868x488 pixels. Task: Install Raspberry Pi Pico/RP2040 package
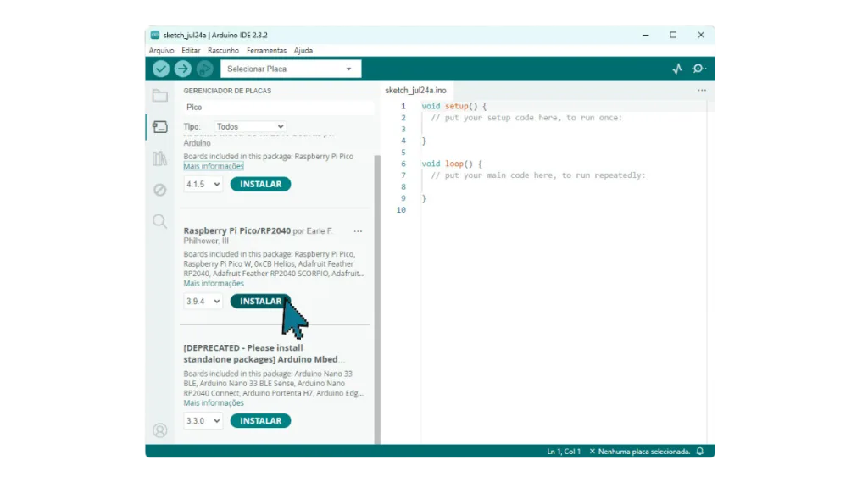click(260, 302)
